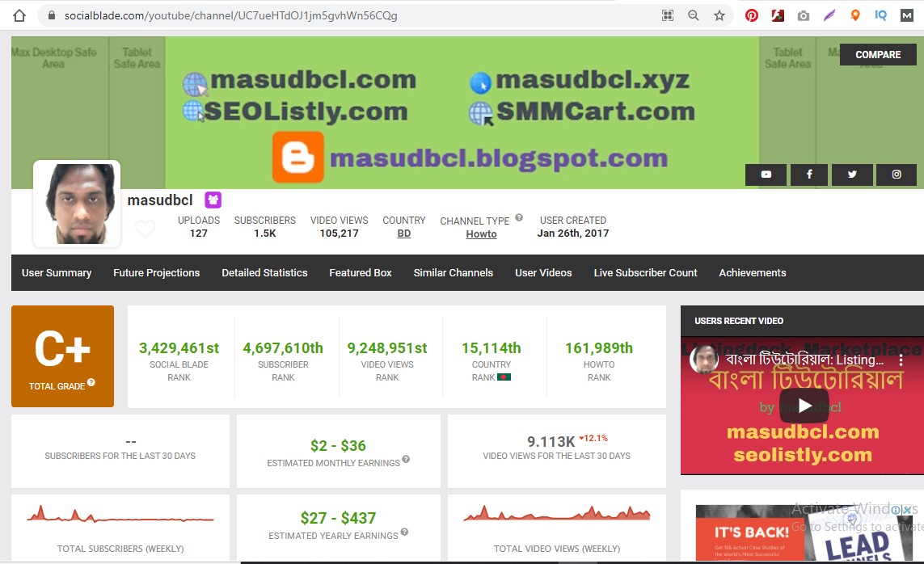The image size is (924, 564).
Task: Play the recent video
Action: (804, 406)
